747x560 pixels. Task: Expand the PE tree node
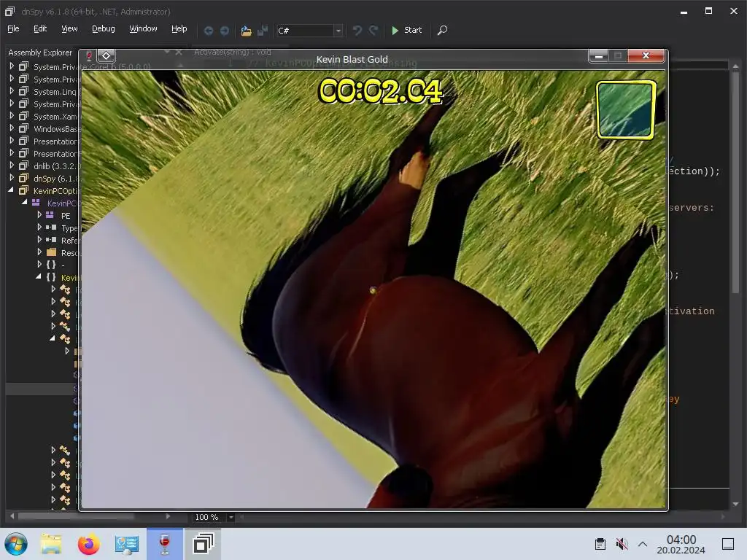pyautogui.click(x=39, y=215)
